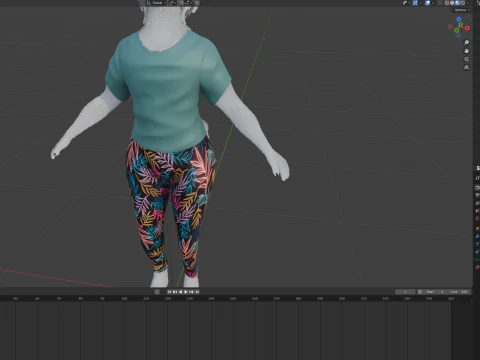Click the red X axis on navigation gizmo
The height and width of the screenshot is (360, 480).
(x=467, y=28)
